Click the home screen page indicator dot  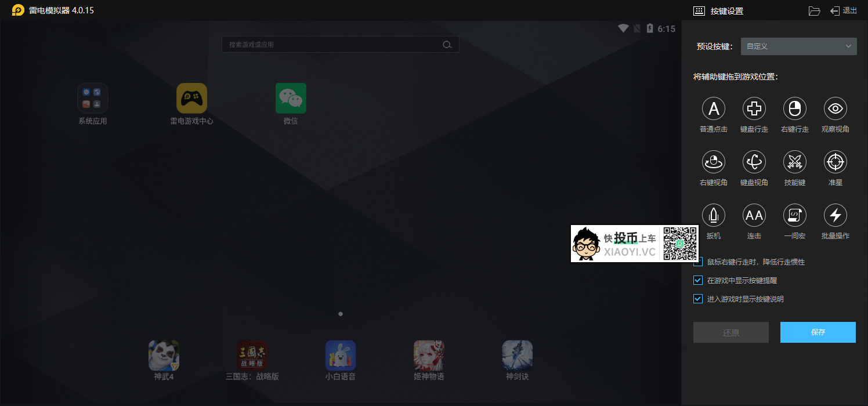[x=341, y=314]
